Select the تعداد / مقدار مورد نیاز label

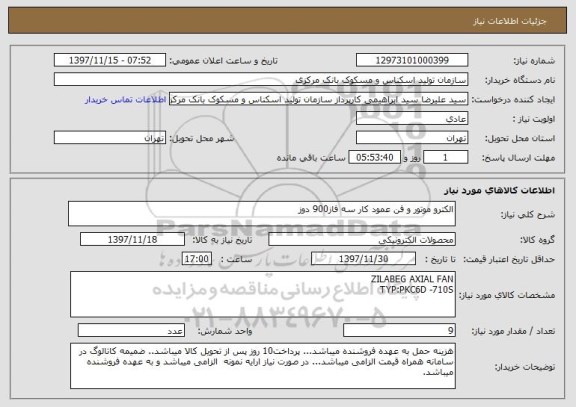point(513,331)
